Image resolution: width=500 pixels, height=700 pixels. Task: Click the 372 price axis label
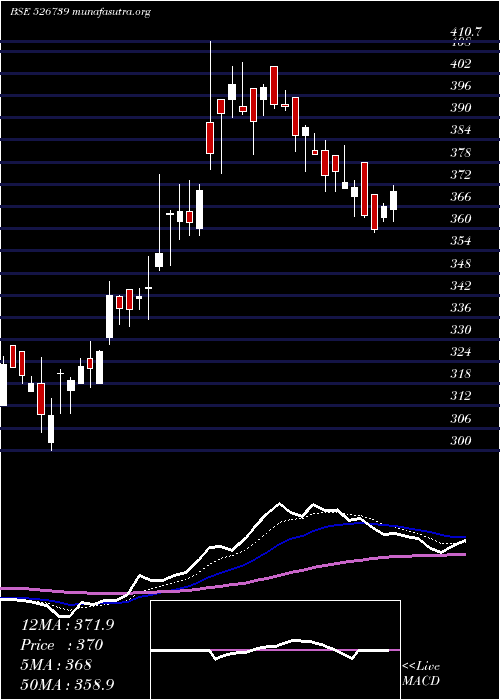[461, 175]
